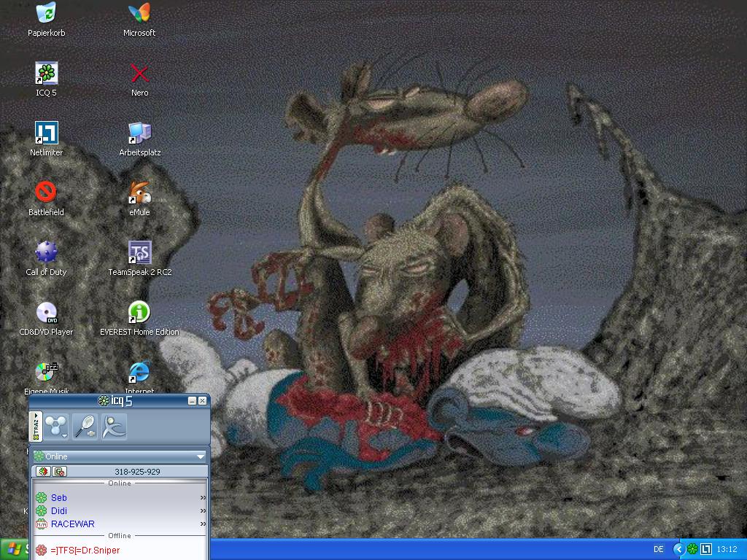The height and width of the screenshot is (560, 747).
Task: Click the find and add users magnifier icon
Action: pyautogui.click(x=85, y=426)
